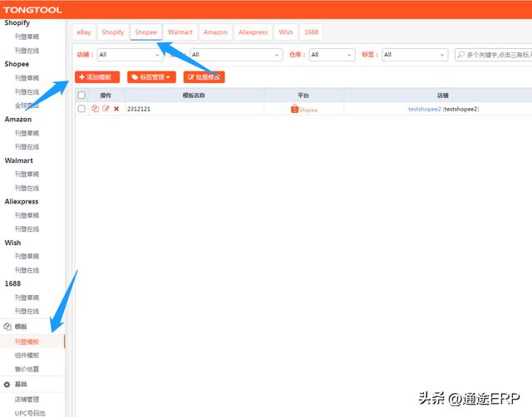
Task: Switch to the eBay tab
Action: tap(84, 32)
